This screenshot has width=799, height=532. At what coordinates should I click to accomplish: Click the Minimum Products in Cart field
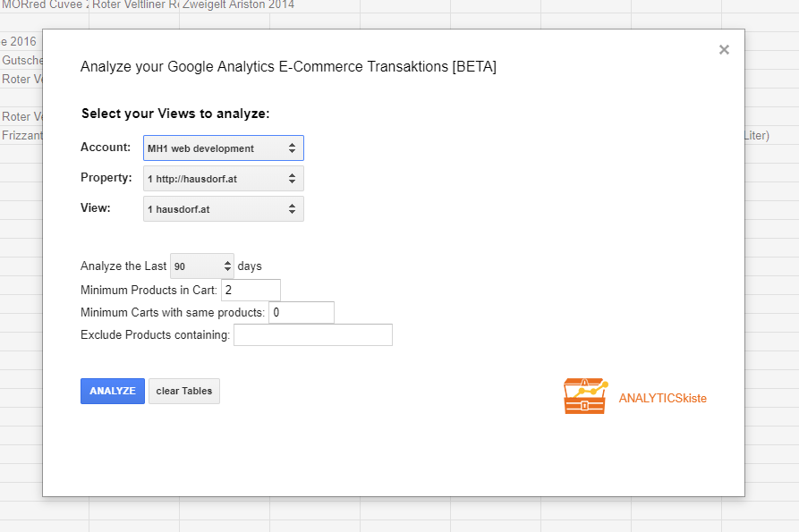(251, 290)
